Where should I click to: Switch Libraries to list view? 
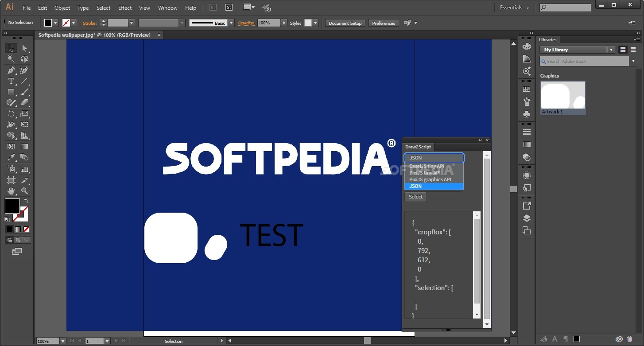[x=633, y=50]
